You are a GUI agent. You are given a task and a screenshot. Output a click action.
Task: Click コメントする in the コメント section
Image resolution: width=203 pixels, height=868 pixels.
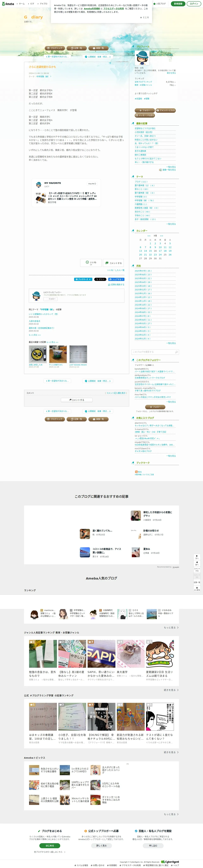pyautogui.click(x=77, y=400)
